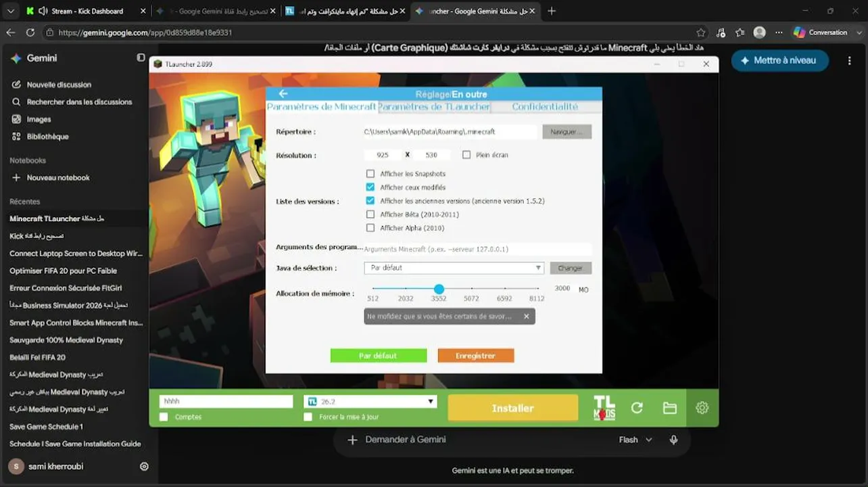The height and width of the screenshot is (487, 868).
Task: Open the TLauncher game folder icon
Action: pyautogui.click(x=670, y=408)
